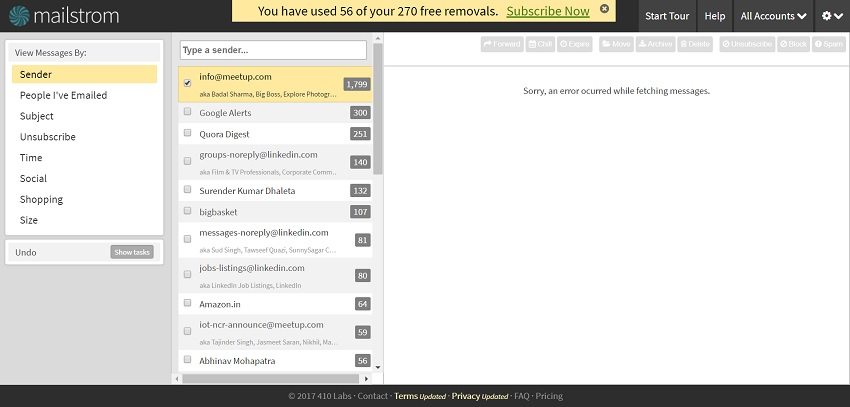
Task: Uncheck the info@meetup.com sender checkbox
Action: 188,83
